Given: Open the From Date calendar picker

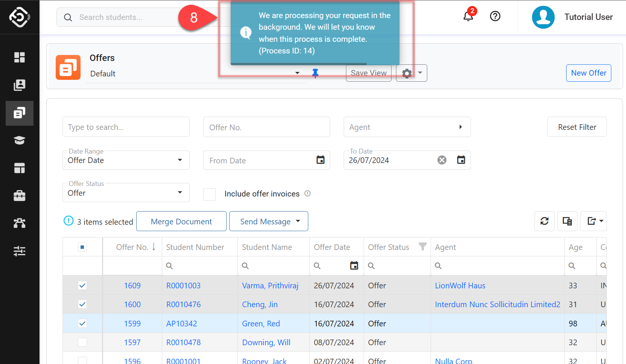Looking at the screenshot, I should pyautogui.click(x=320, y=160).
